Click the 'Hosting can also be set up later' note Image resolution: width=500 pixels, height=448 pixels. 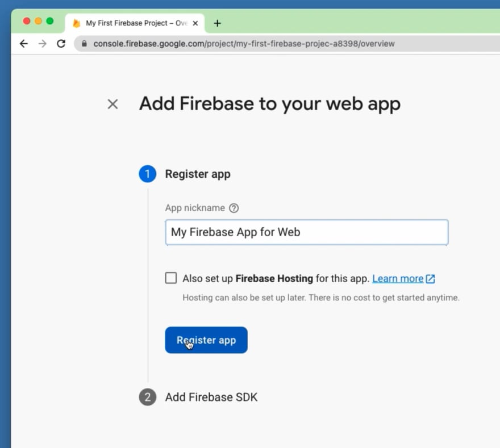(x=321, y=298)
